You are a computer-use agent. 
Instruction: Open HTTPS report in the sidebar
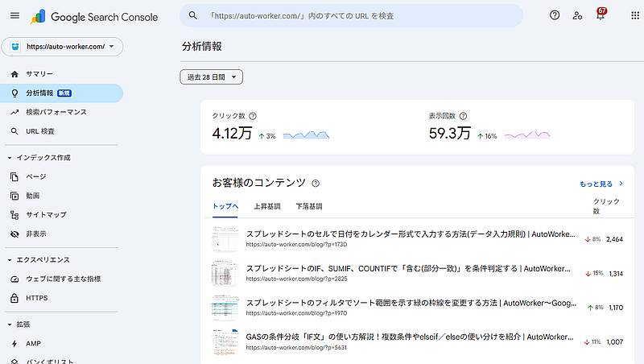(x=62, y=298)
